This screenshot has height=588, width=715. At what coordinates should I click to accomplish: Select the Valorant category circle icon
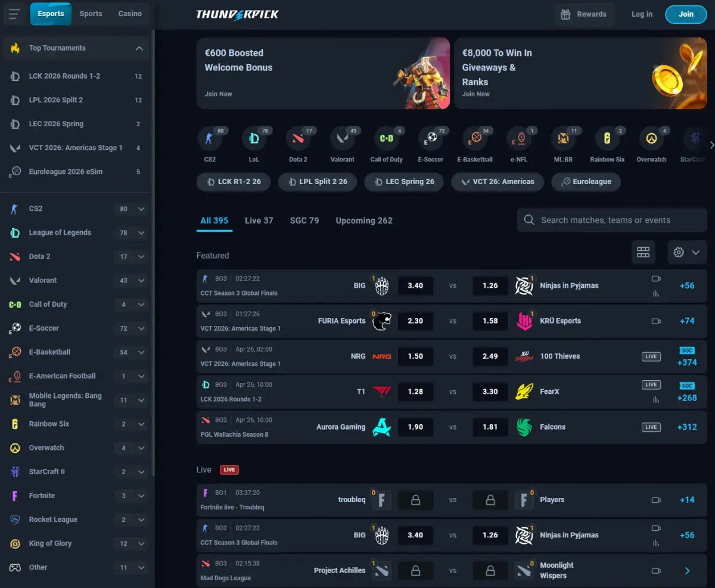(342, 138)
